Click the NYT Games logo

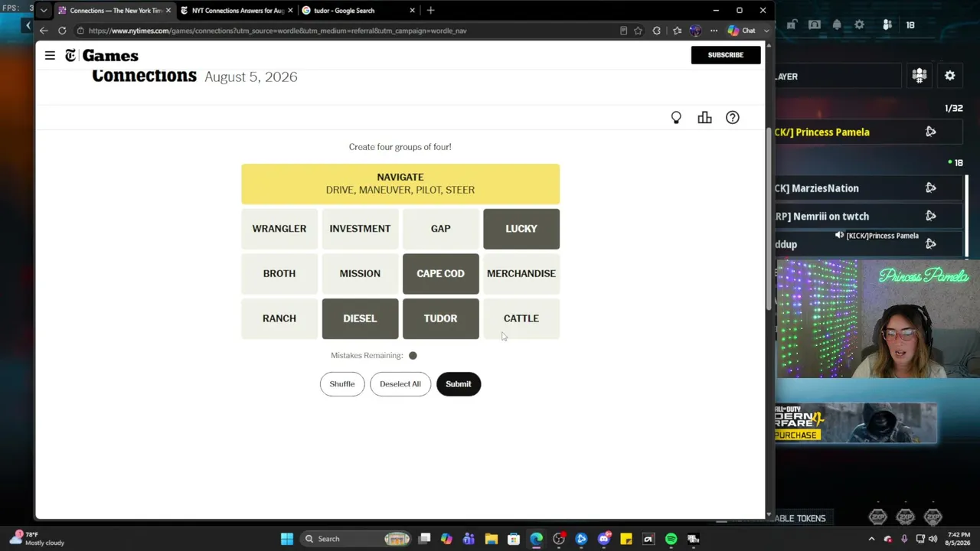click(102, 55)
